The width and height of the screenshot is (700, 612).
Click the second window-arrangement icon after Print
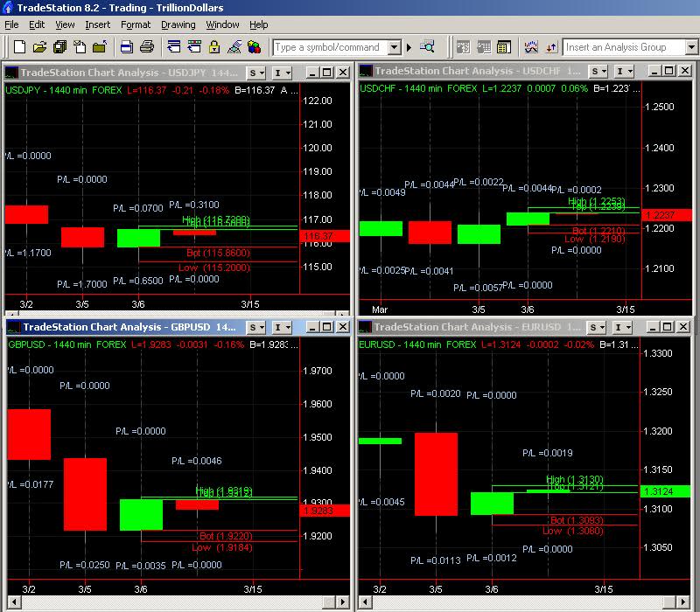[194, 47]
